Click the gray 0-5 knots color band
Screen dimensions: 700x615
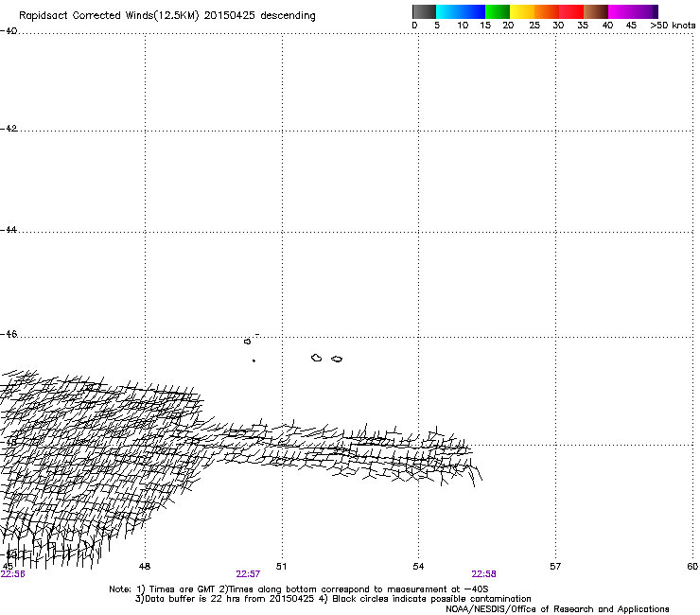(424, 11)
